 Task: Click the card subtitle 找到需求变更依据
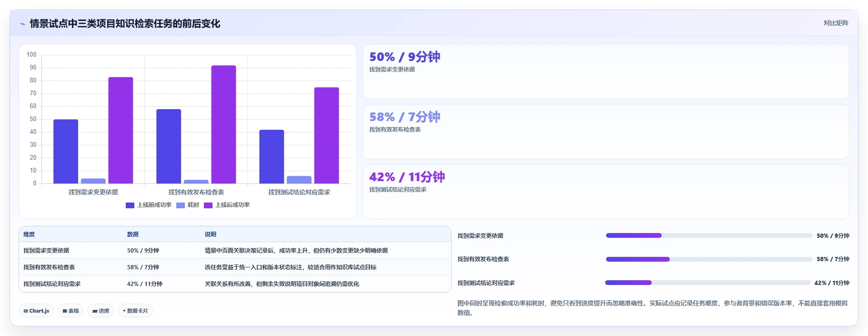pyautogui.click(x=392, y=70)
